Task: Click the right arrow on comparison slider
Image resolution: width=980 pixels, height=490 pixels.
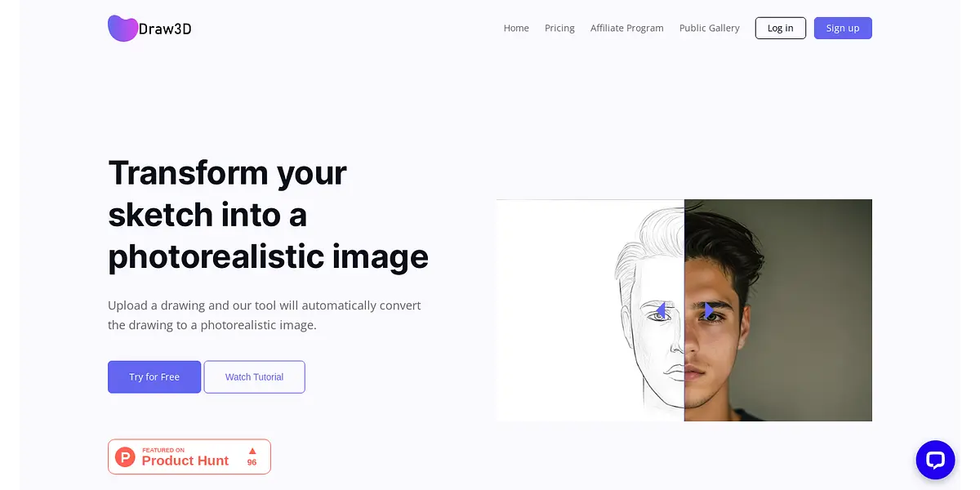Action: click(709, 310)
